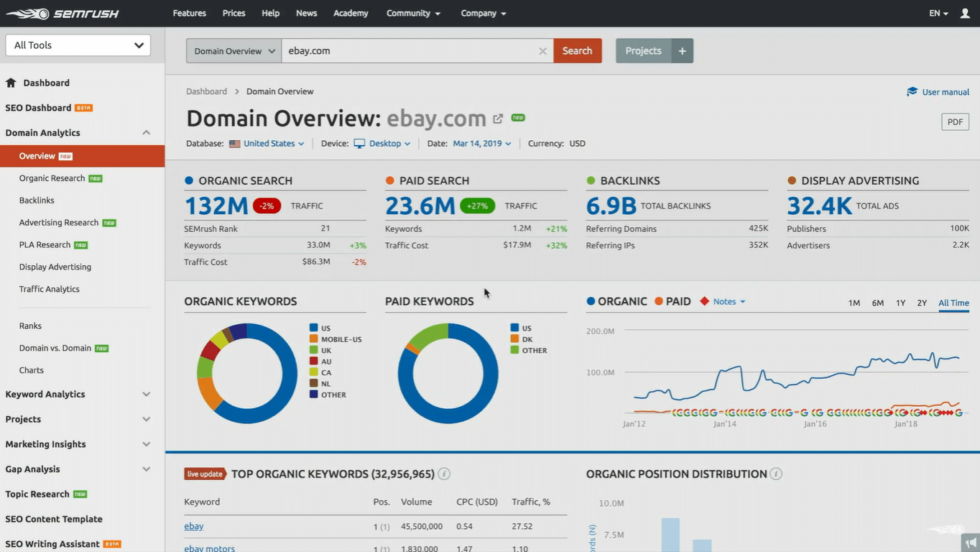Screen dimensions: 980x552
Task: Open the Academy menu item
Action: pos(350,13)
